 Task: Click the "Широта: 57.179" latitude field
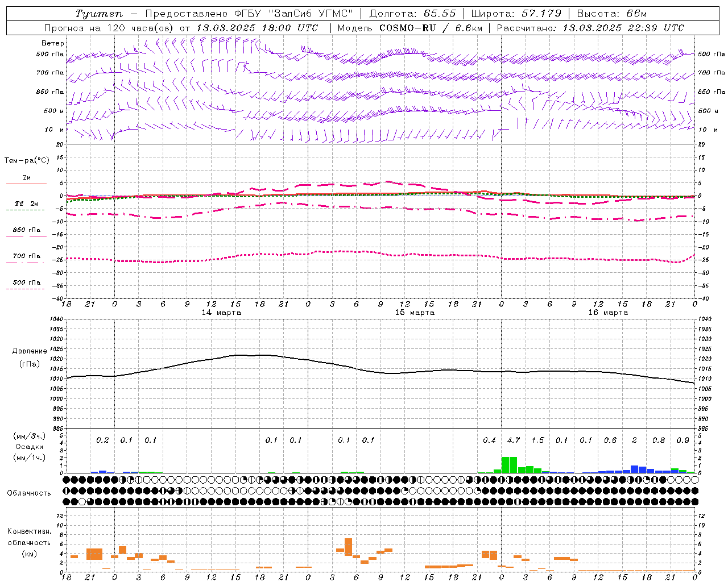pyautogui.click(x=516, y=14)
